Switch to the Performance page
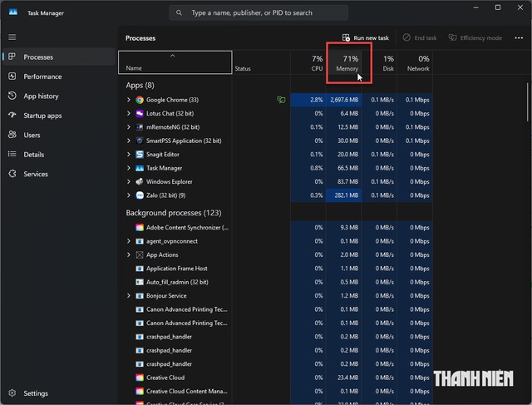The width and height of the screenshot is (532, 405). (59, 77)
